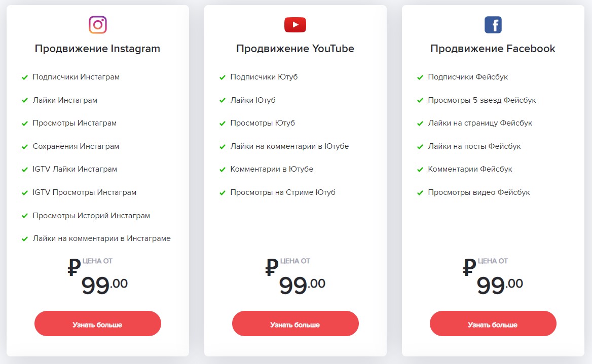
Task: Select Лайки на комментарии в Ютубе item
Action: click(289, 146)
